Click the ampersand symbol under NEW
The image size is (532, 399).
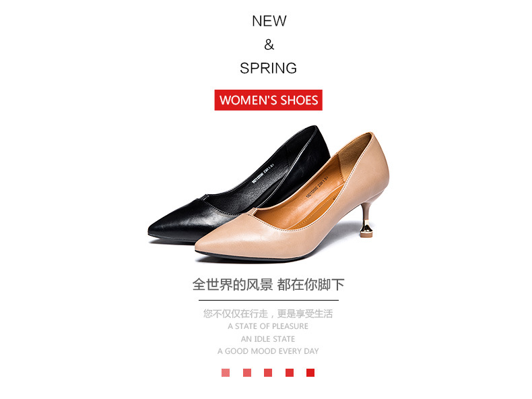(269, 44)
